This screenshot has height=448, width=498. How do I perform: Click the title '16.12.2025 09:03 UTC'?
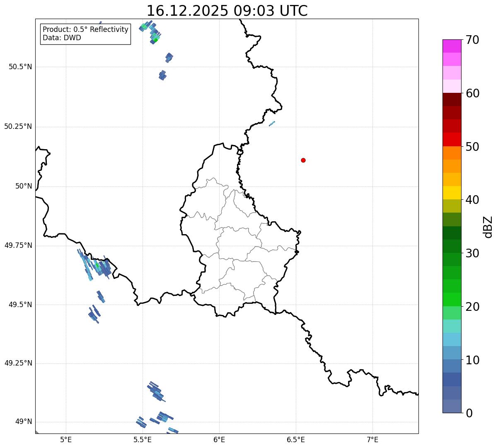[x=227, y=10]
